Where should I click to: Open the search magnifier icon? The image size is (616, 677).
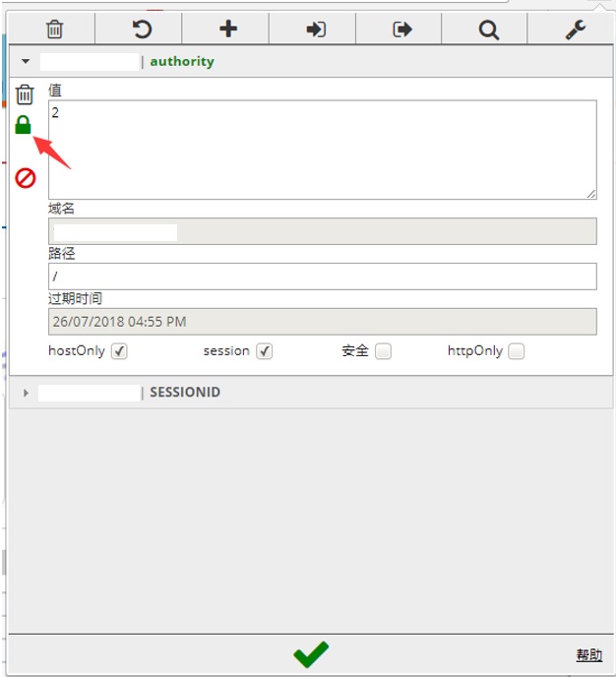coord(489,30)
